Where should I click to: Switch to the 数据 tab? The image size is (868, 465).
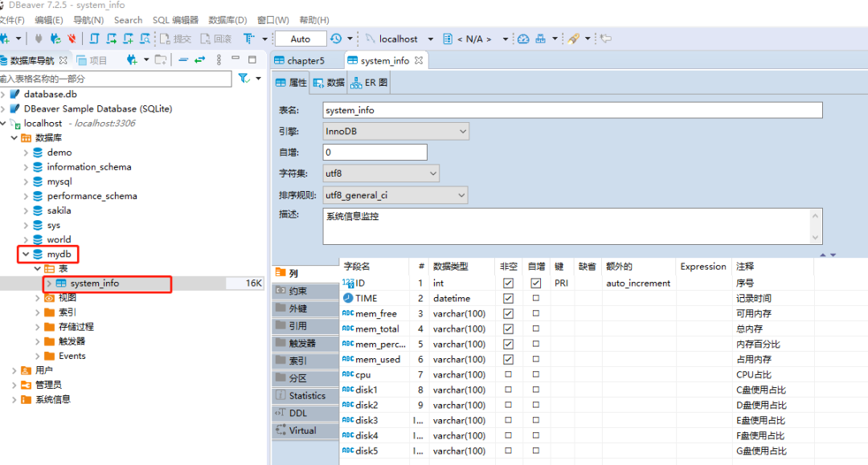(329, 83)
